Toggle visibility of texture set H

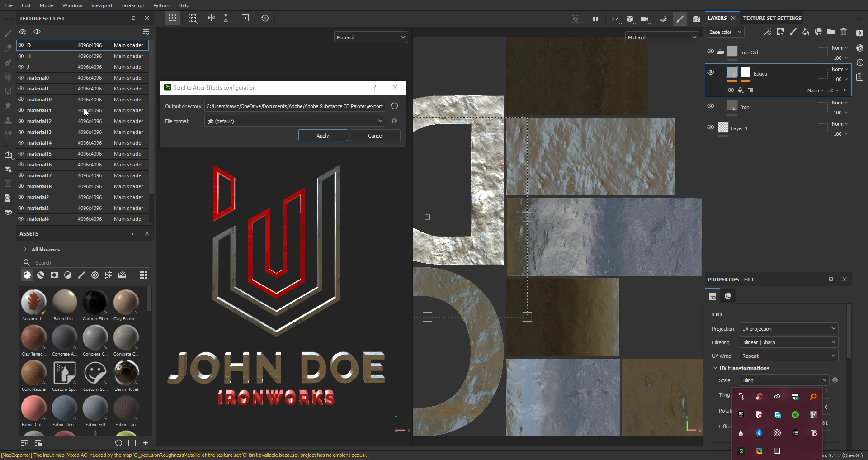coord(21,56)
